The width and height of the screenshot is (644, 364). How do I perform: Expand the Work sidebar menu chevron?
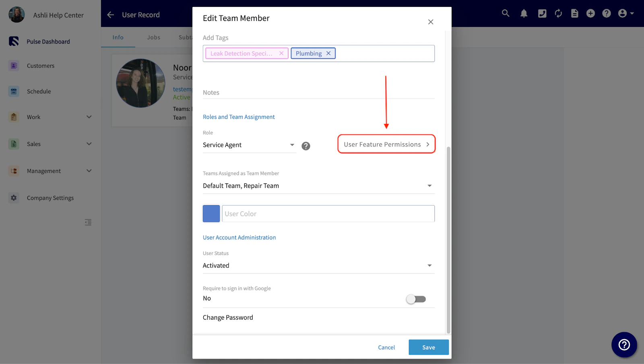(89, 117)
